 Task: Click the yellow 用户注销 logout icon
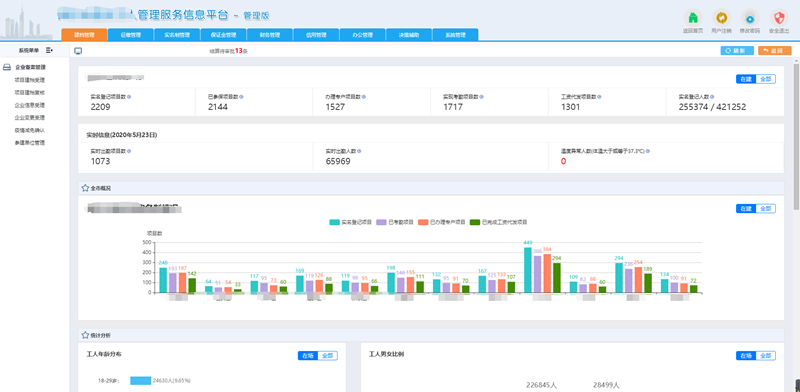coord(721,18)
